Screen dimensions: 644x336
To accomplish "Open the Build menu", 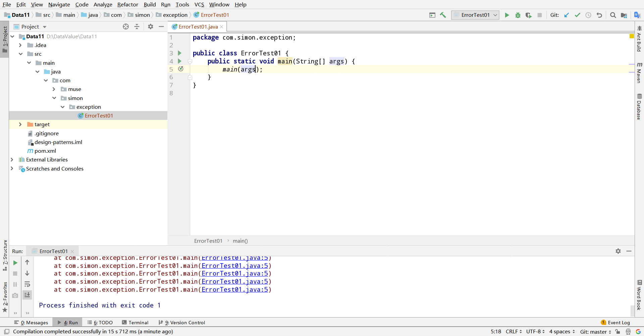I will pos(150,4).
